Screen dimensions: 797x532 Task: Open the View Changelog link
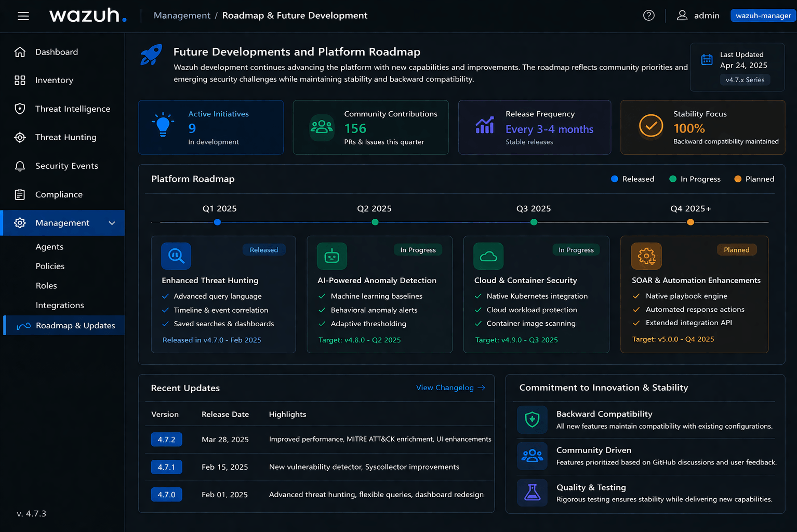[x=450, y=388]
